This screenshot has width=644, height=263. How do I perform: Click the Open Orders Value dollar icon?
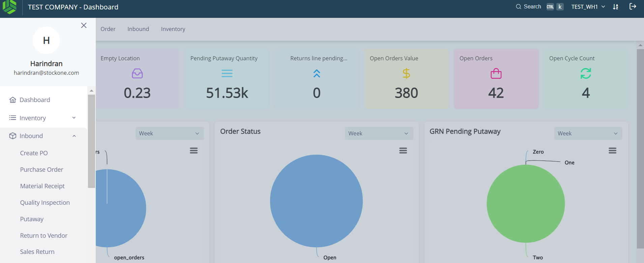tap(406, 73)
